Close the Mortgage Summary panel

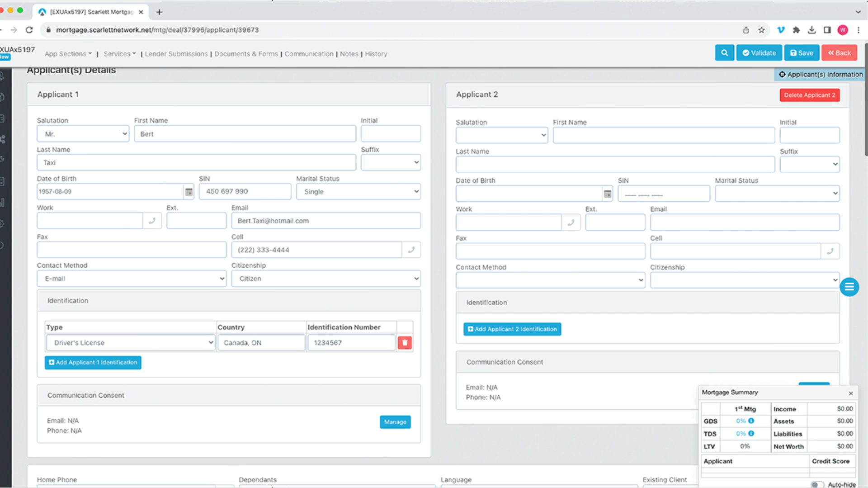(x=851, y=393)
